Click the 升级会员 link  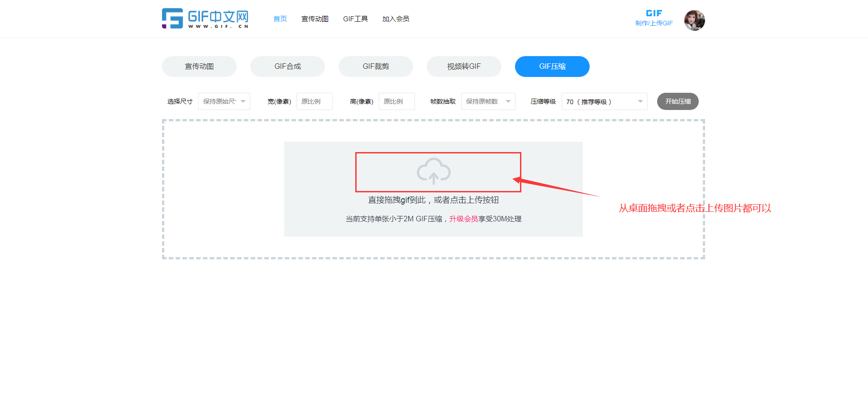tap(463, 219)
